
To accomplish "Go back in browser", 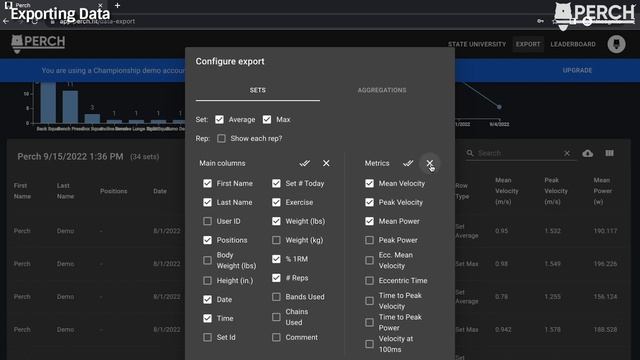I will (6, 21).
